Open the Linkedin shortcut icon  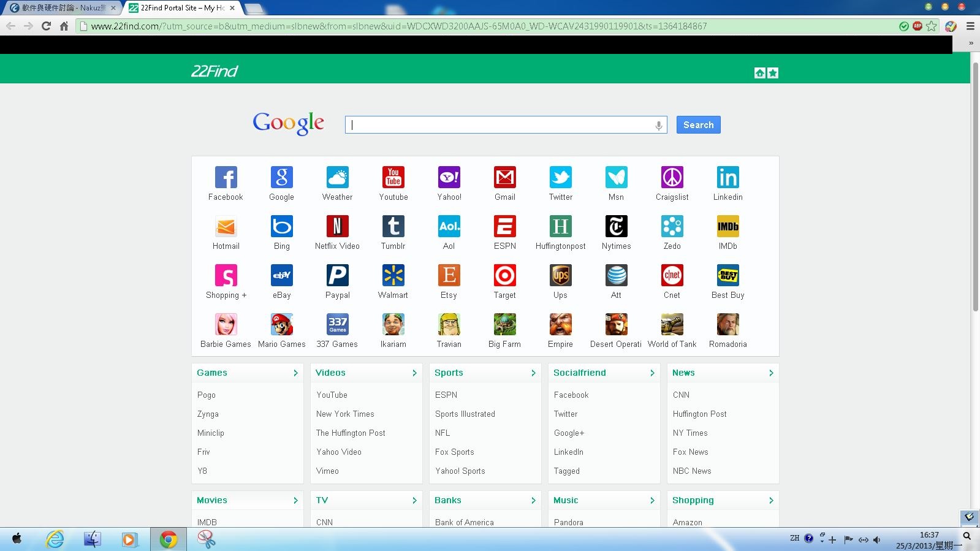728,178
